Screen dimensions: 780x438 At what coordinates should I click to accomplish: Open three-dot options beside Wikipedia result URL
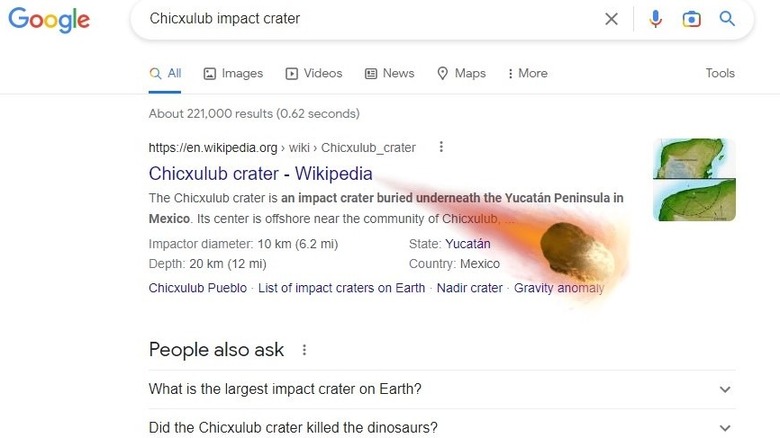[441, 147]
